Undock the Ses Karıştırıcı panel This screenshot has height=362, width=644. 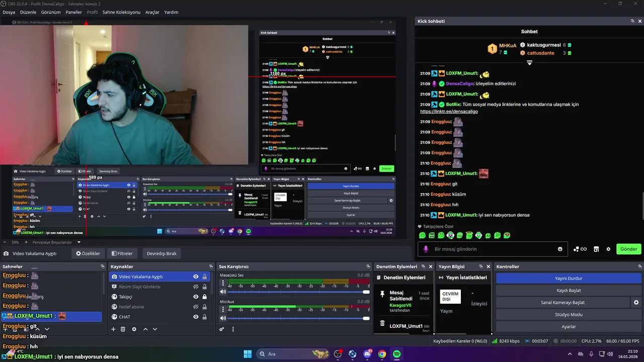point(369,266)
